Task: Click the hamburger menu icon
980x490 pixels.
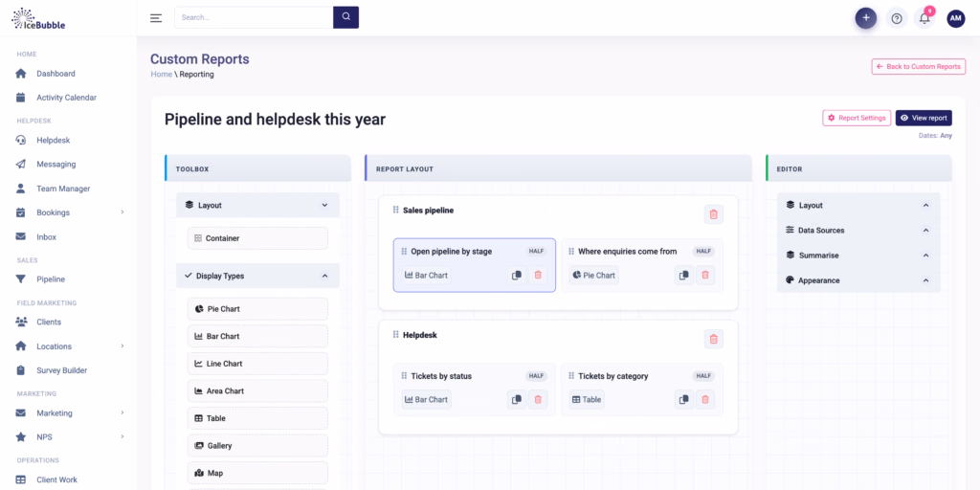Action: 156,18
